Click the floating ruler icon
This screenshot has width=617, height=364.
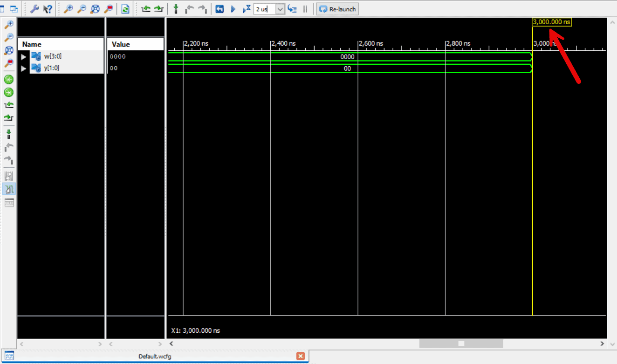(x=8, y=202)
